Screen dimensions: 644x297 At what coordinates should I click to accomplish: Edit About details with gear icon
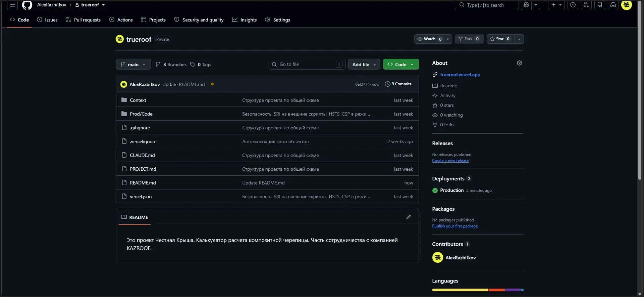520,63
